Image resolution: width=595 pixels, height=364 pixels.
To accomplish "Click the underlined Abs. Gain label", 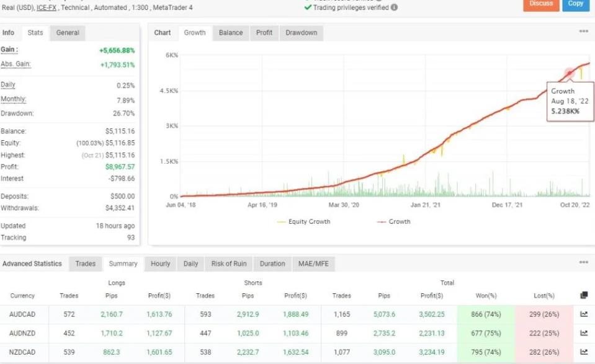I will (x=16, y=64).
